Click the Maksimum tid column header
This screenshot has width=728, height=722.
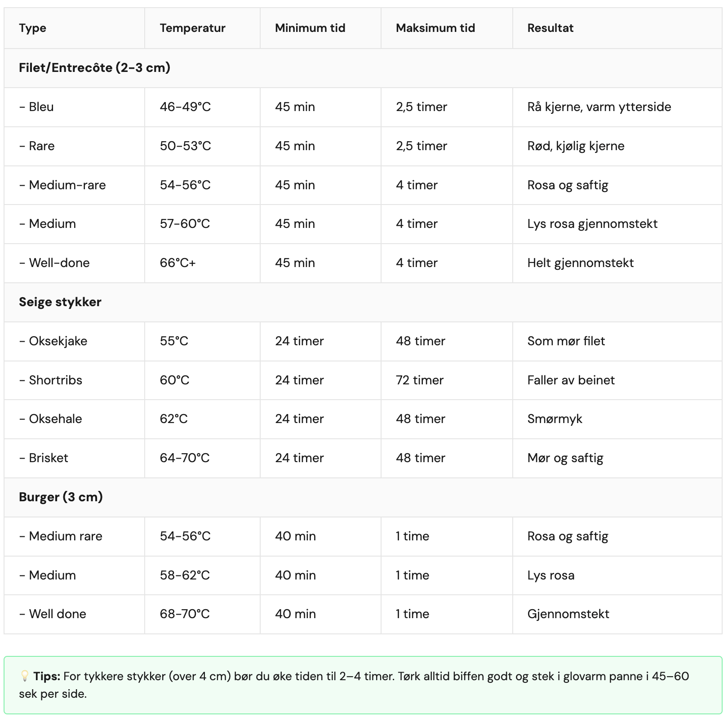point(435,28)
